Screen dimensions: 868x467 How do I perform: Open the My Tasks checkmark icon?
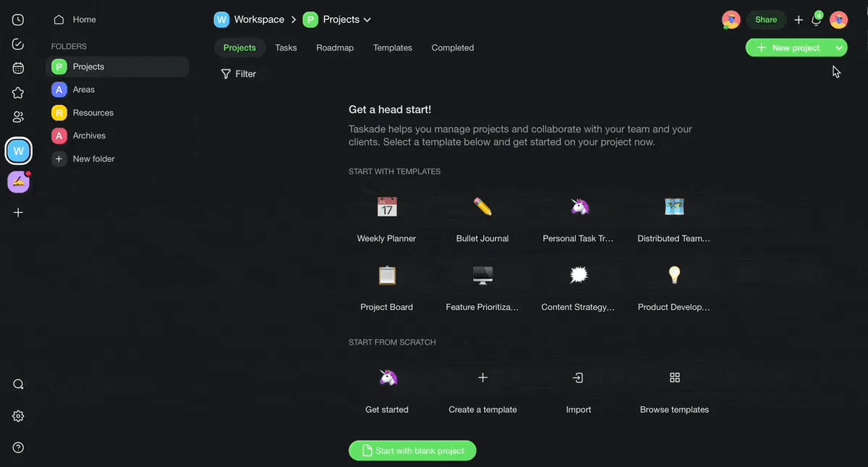point(18,44)
